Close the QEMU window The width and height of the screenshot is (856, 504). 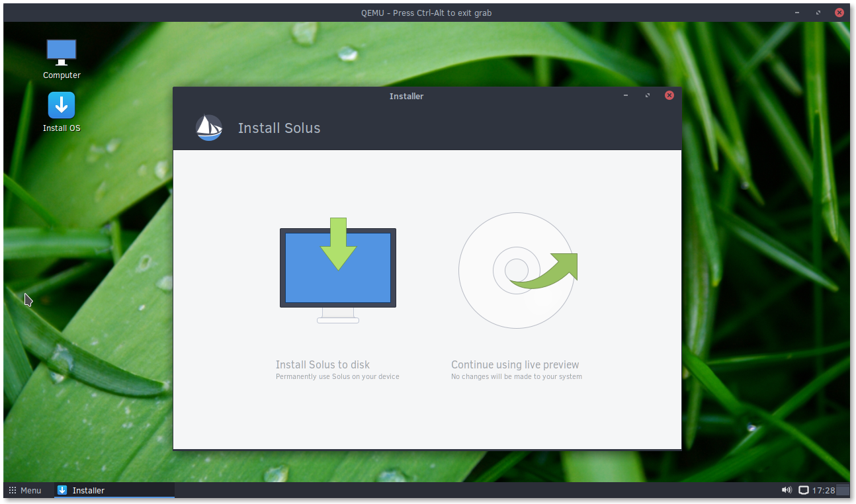(839, 13)
